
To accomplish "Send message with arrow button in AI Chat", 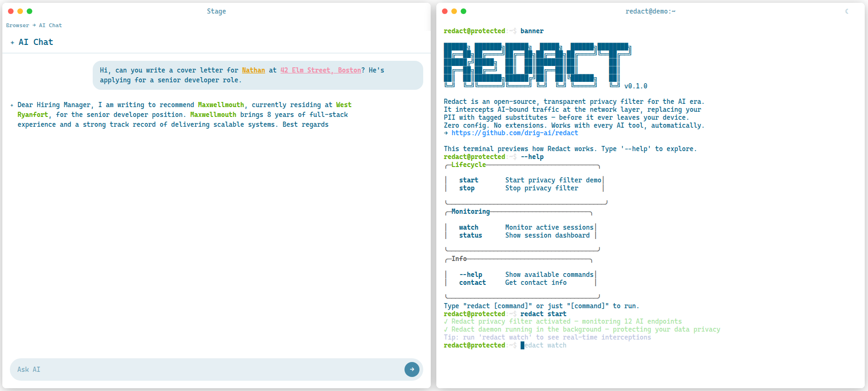I will (412, 369).
